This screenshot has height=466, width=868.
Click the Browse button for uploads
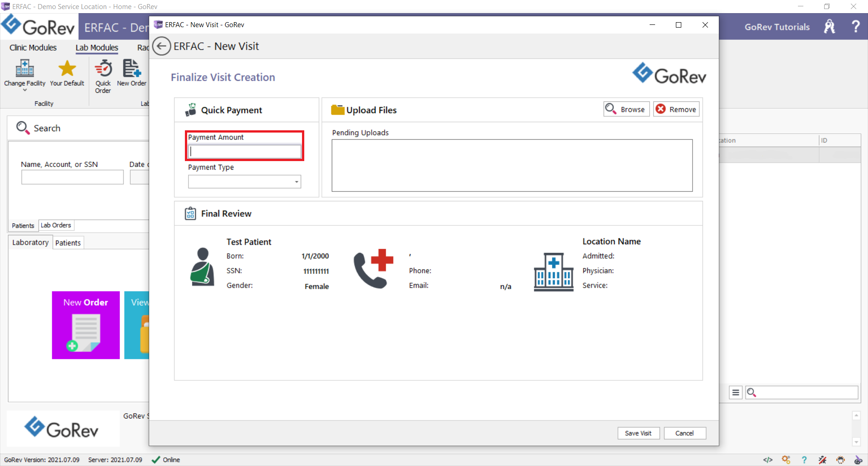[627, 109]
